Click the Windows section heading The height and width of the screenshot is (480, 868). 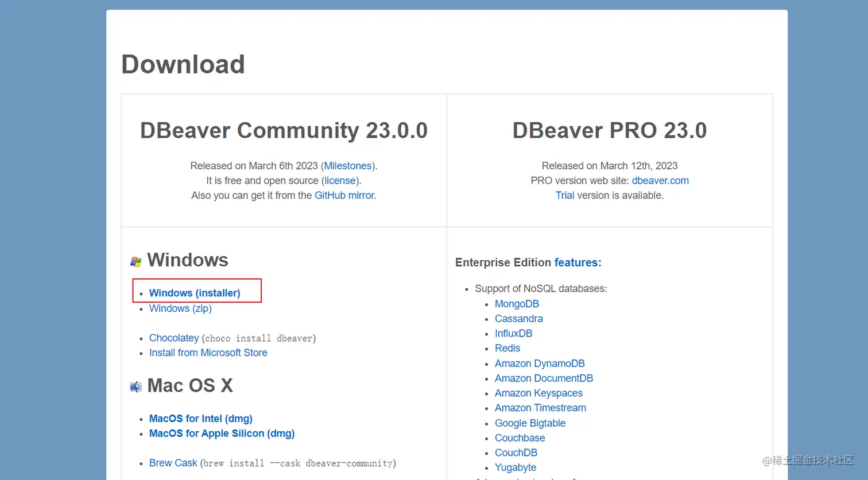tap(188, 260)
